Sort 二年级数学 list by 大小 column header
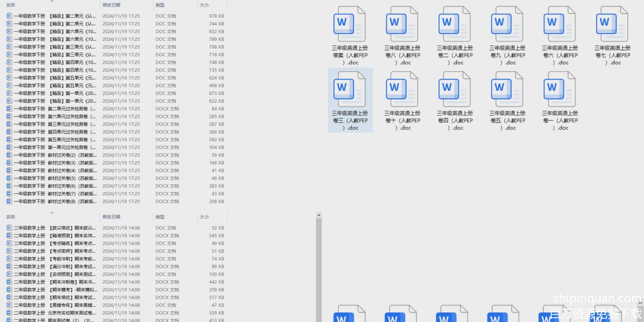644x322 pixels. (204, 217)
